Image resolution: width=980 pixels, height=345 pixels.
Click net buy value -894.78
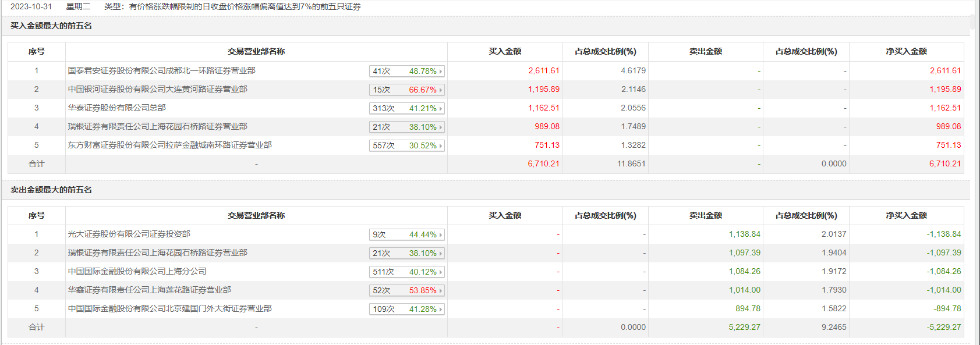point(947,308)
